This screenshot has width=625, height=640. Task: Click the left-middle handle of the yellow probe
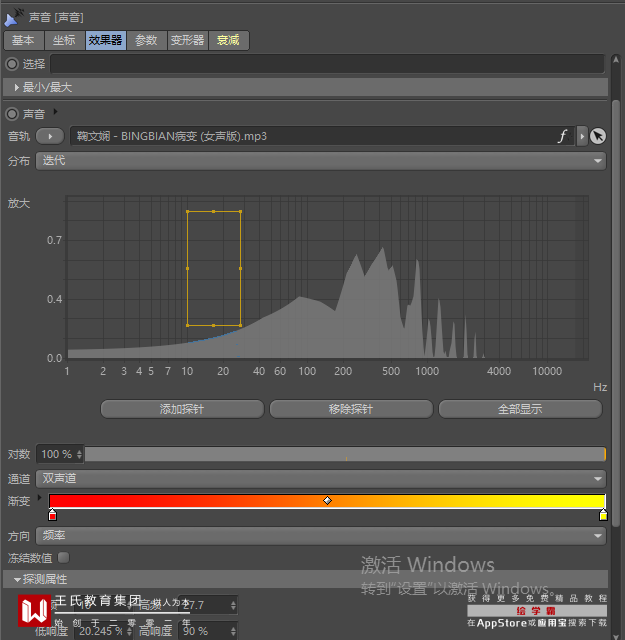tap(187, 269)
